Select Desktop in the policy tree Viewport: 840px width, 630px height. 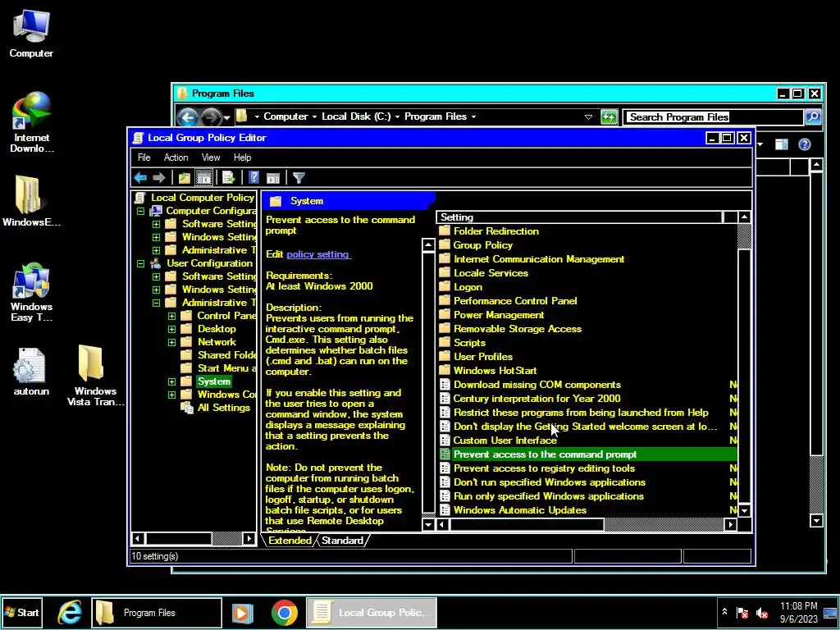click(x=217, y=329)
